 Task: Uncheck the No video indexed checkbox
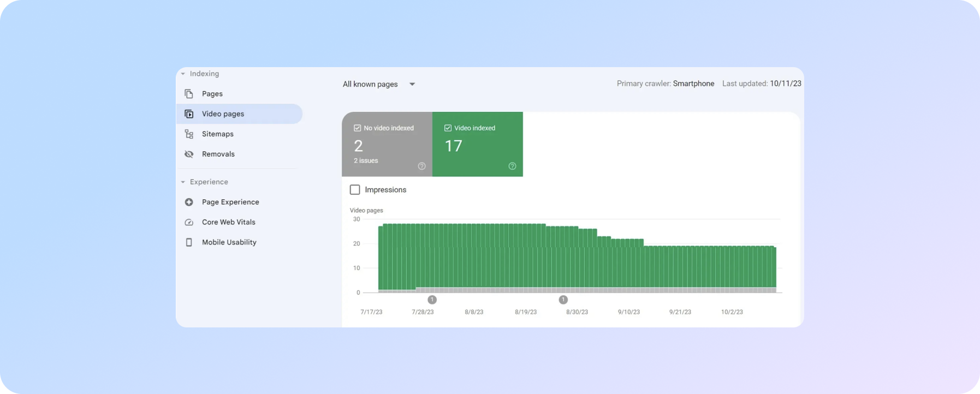pos(358,128)
